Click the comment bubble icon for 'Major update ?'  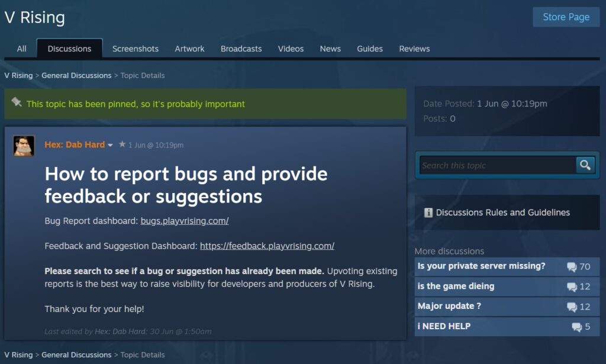572,307
